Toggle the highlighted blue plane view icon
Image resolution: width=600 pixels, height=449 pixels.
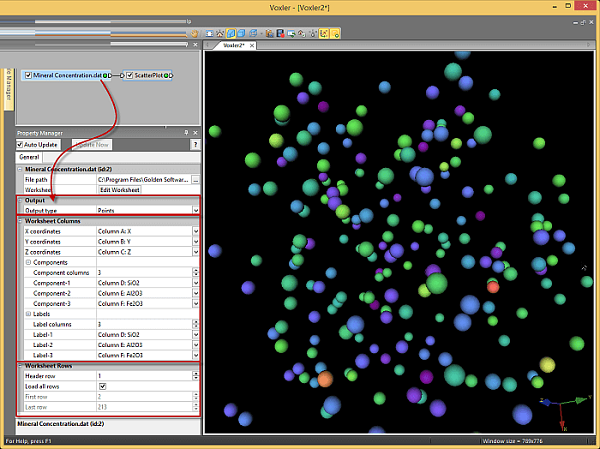coord(231,34)
